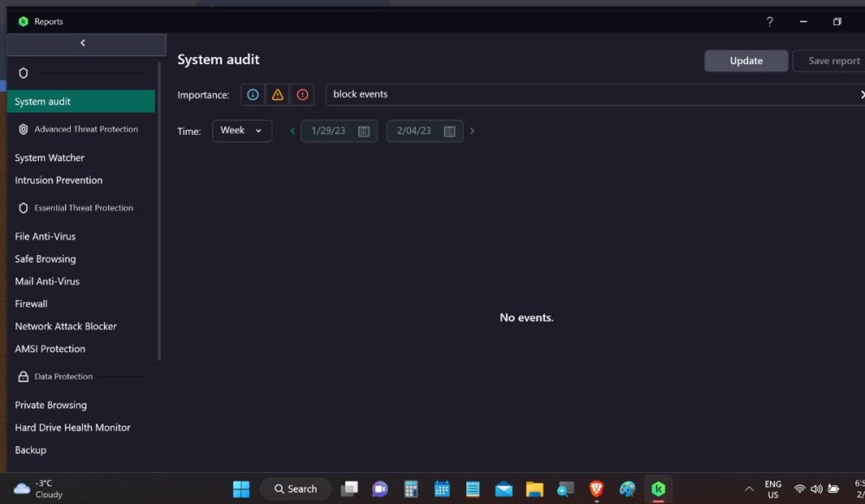Open the Private Browsing report

click(x=51, y=405)
